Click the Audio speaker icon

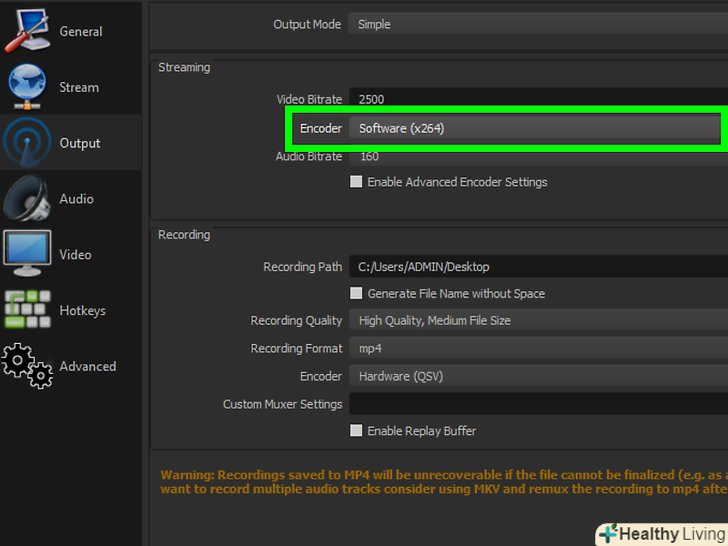point(27,198)
